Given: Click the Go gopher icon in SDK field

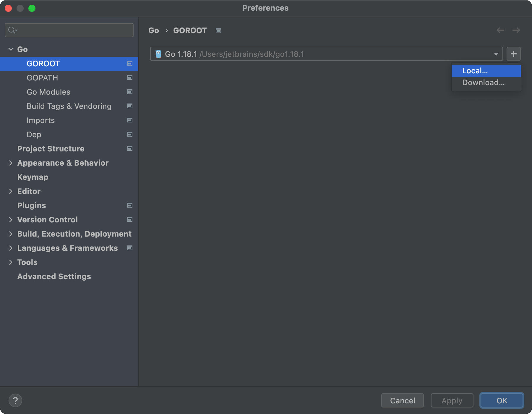Looking at the screenshot, I should [x=158, y=54].
